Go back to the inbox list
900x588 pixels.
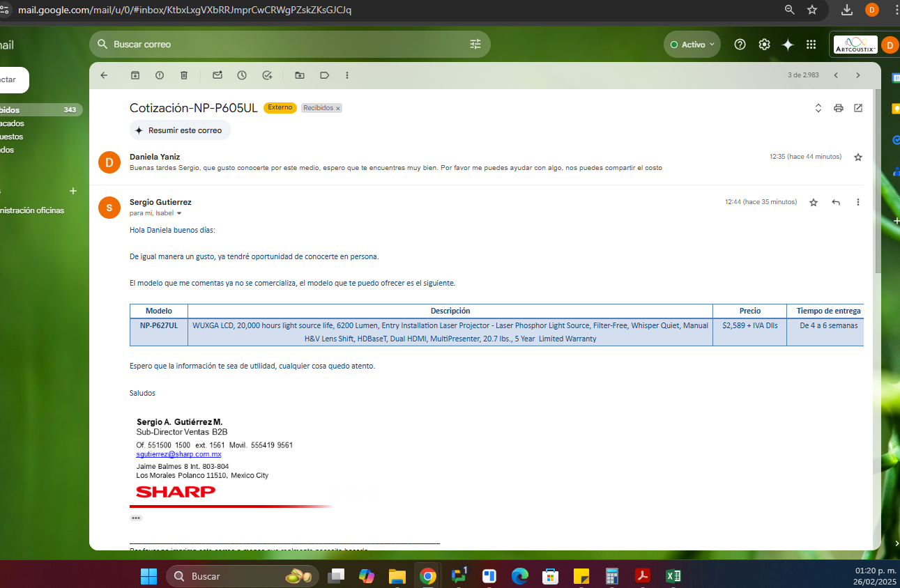coord(104,75)
